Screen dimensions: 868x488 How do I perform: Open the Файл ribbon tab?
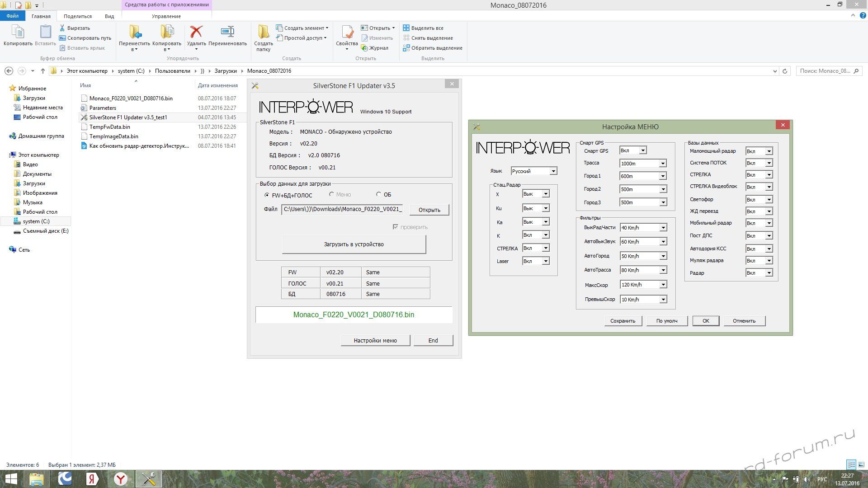click(x=13, y=16)
